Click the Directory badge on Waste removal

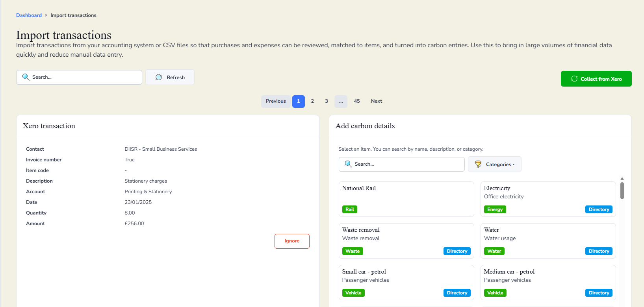tap(457, 251)
